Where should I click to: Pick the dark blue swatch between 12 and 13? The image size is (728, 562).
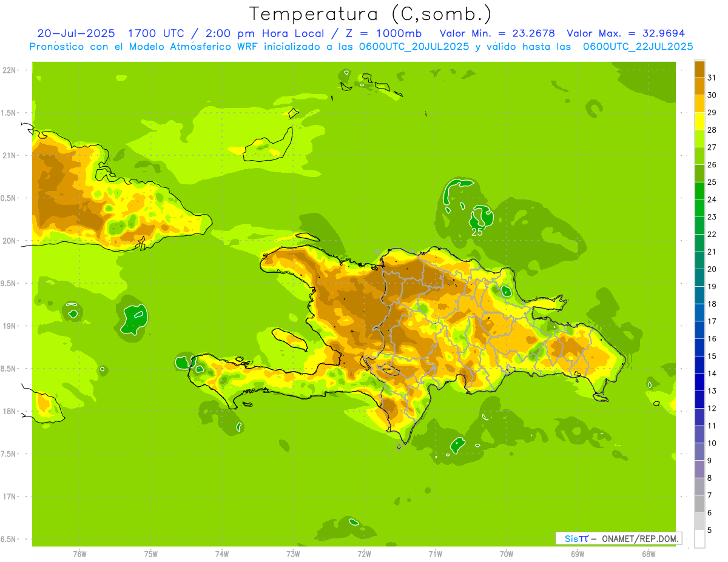(x=699, y=400)
